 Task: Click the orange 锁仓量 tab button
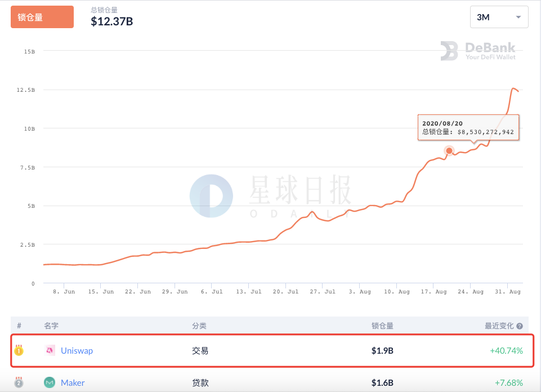coord(42,17)
